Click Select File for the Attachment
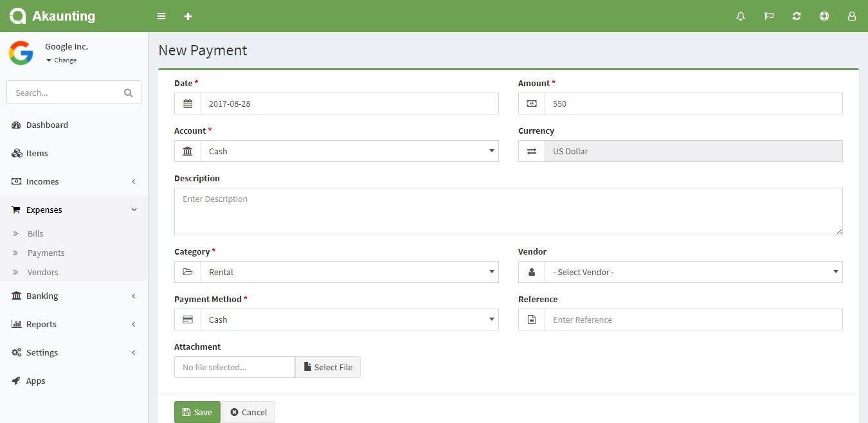This screenshot has width=868, height=423. coord(328,367)
